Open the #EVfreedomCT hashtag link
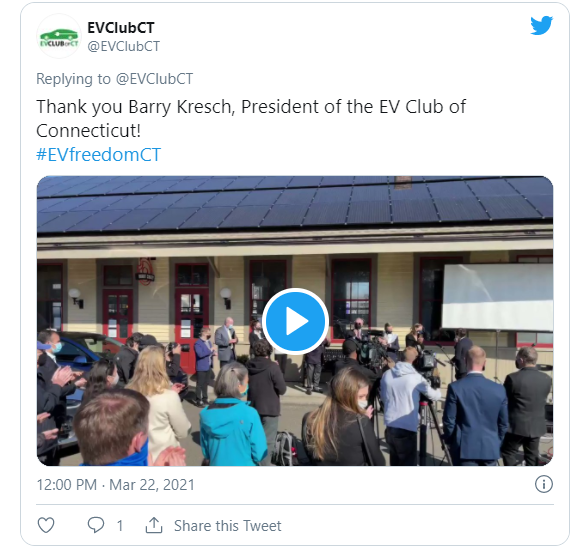The width and height of the screenshot is (572, 548). coord(98,155)
